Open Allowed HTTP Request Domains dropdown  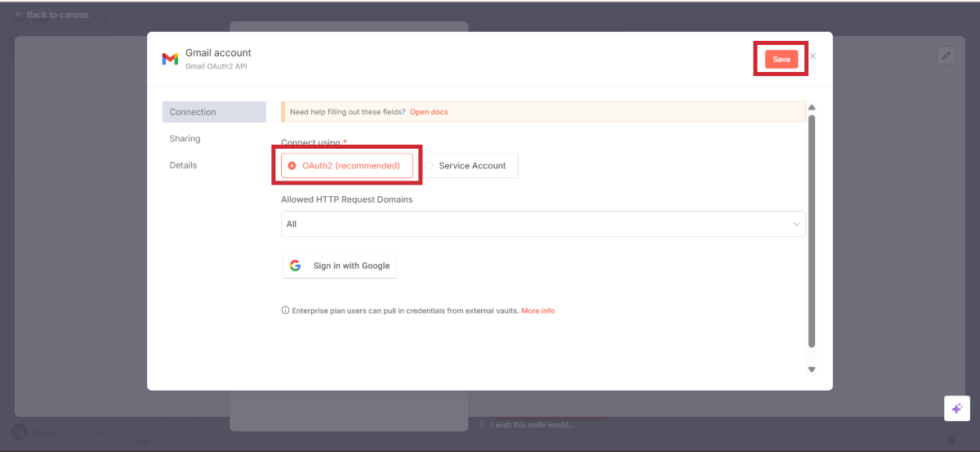tap(542, 224)
